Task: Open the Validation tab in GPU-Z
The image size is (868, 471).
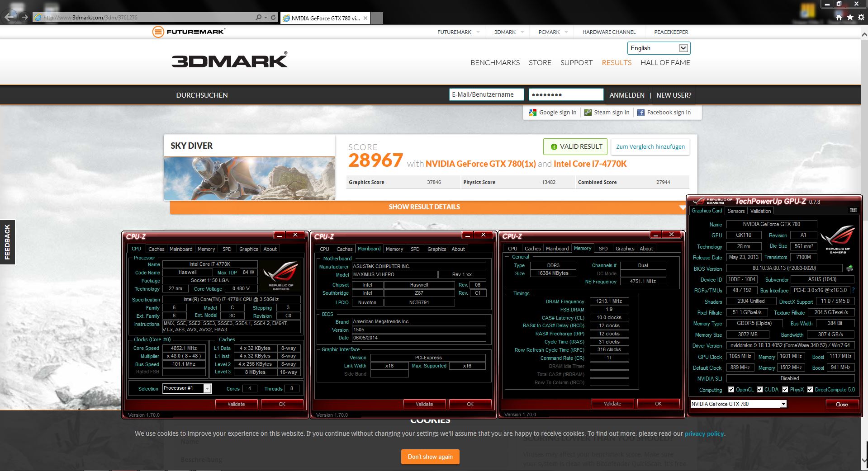Action: [760, 211]
